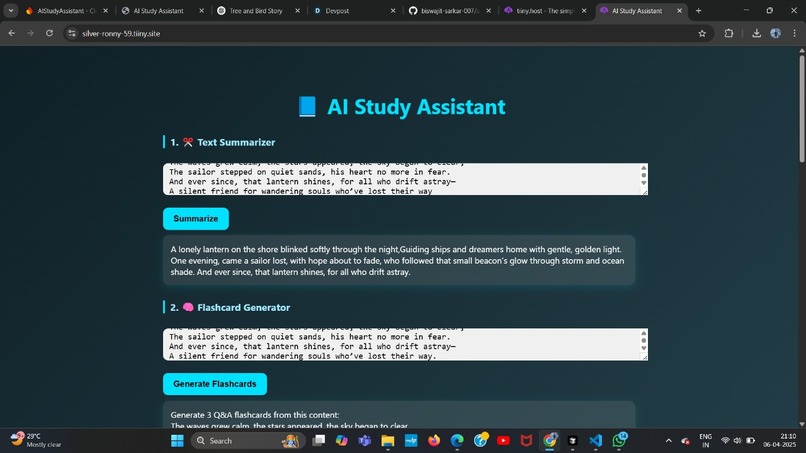The width and height of the screenshot is (806, 453).
Task: Show hidden system tray icons
Action: click(x=668, y=441)
